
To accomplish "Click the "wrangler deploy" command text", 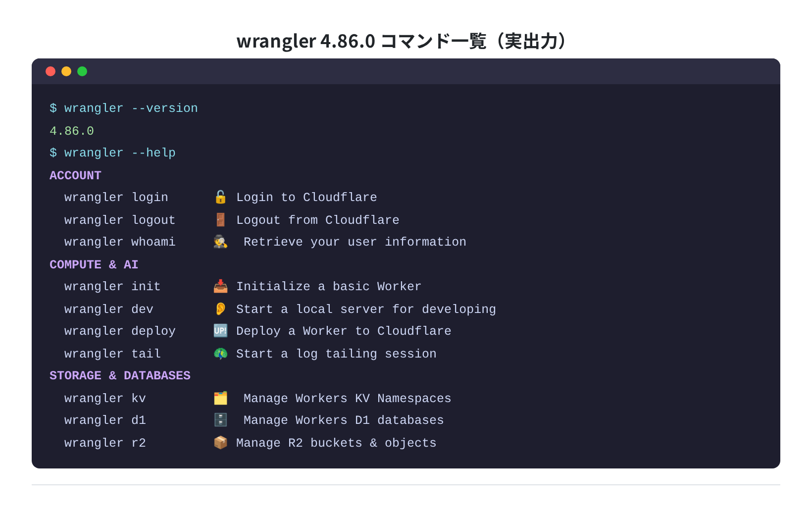I will (x=120, y=331).
